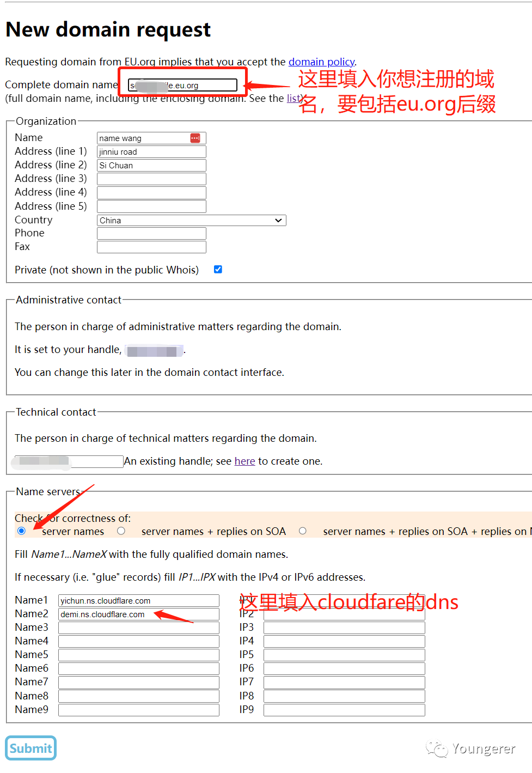Edit Address line 2 field 'Si Chuan'
The image size is (532, 773).
tap(151, 166)
